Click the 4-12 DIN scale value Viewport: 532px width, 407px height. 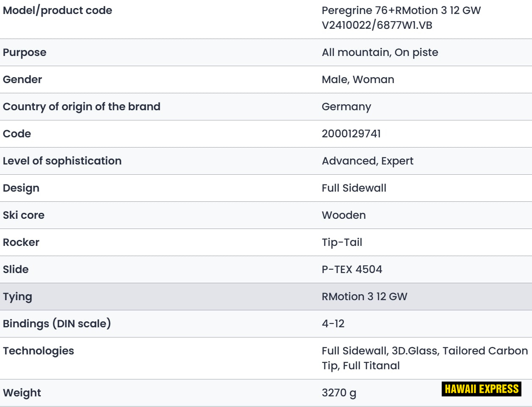pyautogui.click(x=333, y=324)
